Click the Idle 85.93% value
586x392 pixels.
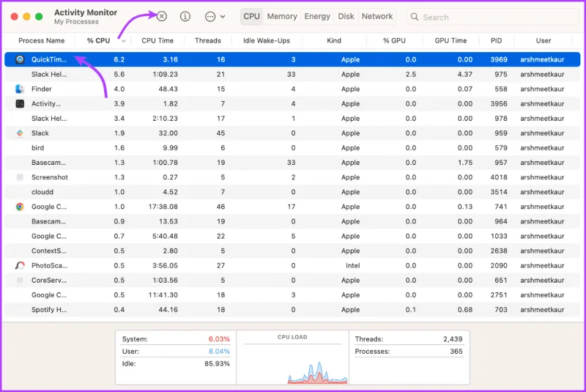[217, 363]
